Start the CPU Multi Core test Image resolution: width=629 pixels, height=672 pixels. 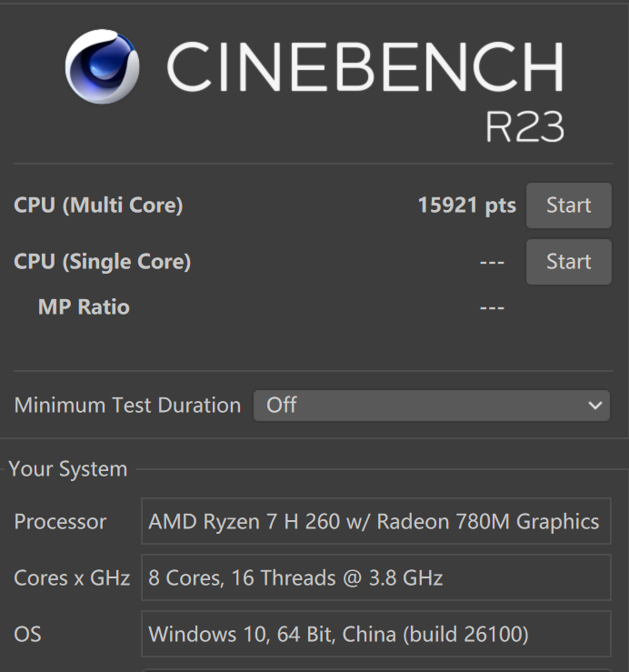coord(568,206)
